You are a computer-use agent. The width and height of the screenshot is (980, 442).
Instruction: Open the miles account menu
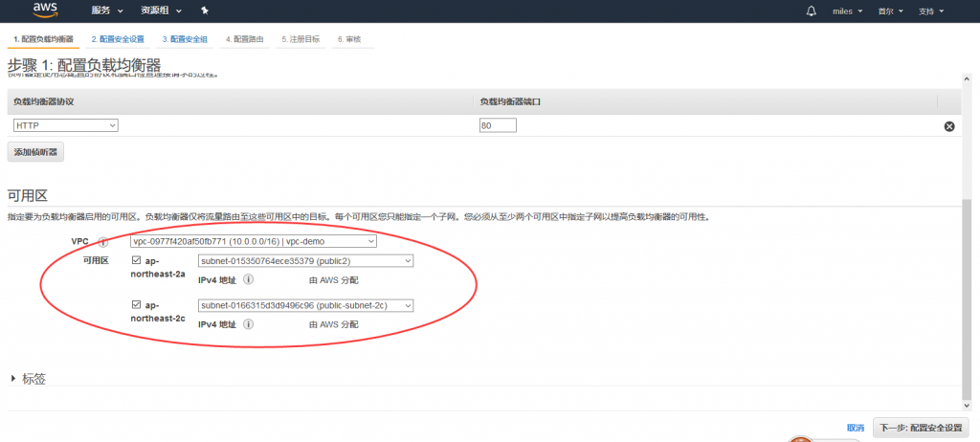pos(848,11)
